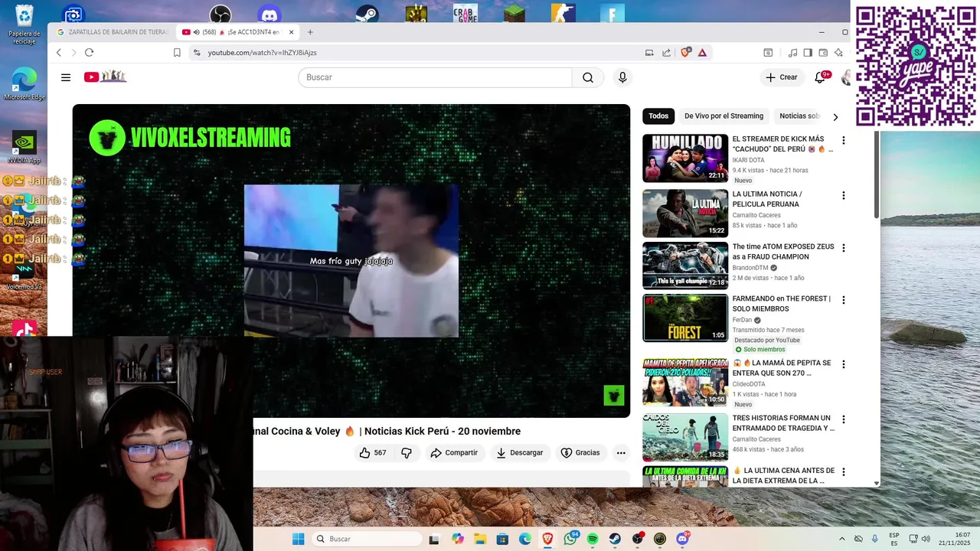Image resolution: width=980 pixels, height=551 pixels.
Task: Select the Todos filter chip
Action: tap(658, 116)
